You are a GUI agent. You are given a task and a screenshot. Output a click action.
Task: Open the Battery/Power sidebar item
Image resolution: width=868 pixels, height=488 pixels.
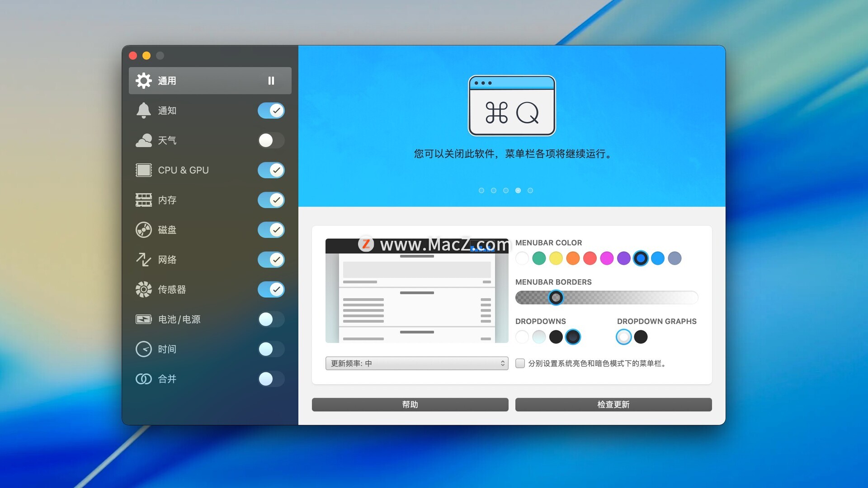click(x=179, y=319)
